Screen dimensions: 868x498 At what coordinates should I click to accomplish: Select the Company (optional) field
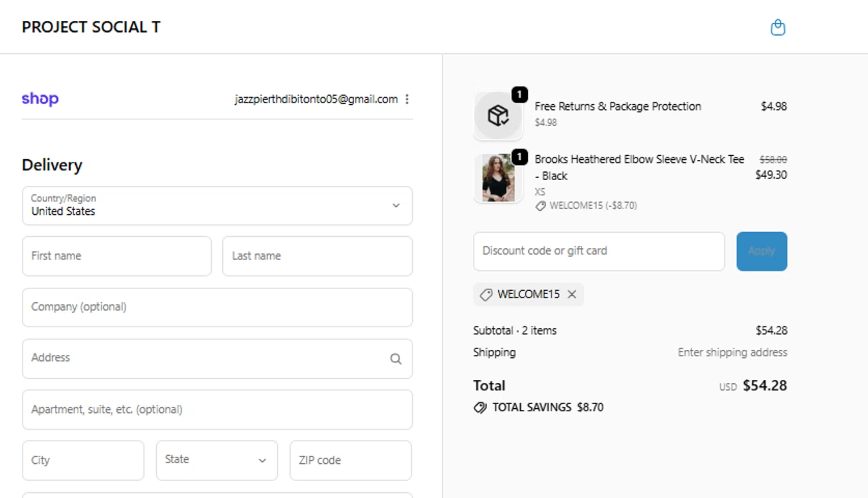click(218, 307)
